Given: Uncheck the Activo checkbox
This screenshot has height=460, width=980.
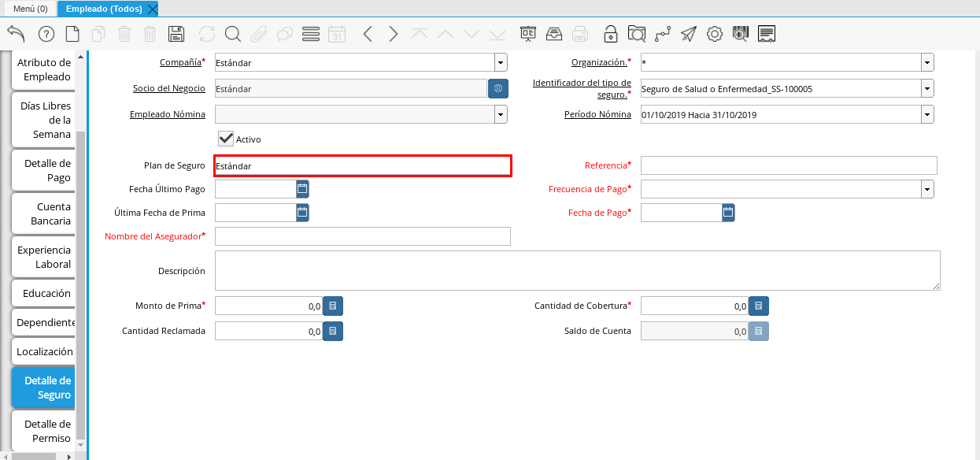Looking at the screenshot, I should pos(227,139).
